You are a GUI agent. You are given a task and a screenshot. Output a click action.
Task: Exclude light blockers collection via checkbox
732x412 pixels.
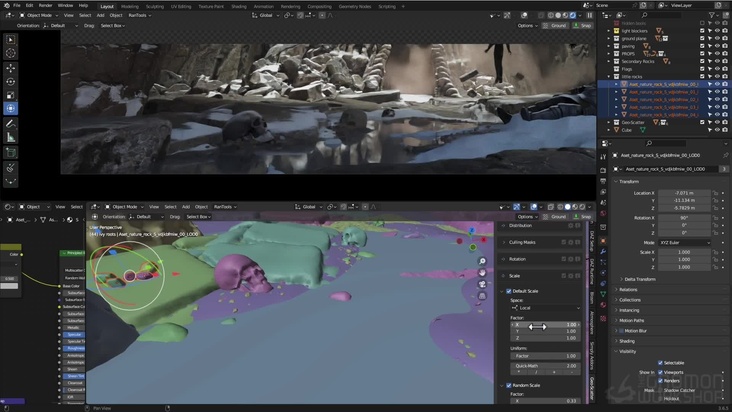pos(702,31)
